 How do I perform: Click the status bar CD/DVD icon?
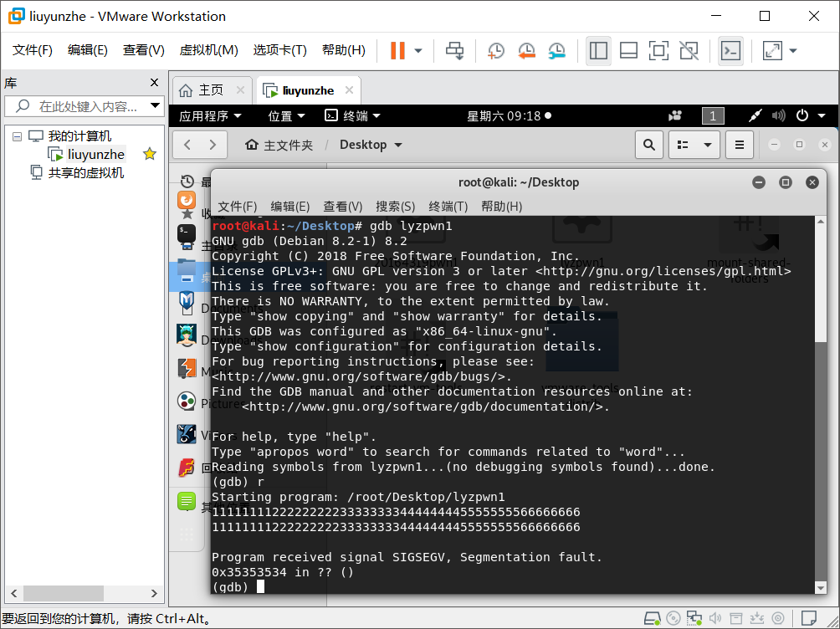pos(674,618)
